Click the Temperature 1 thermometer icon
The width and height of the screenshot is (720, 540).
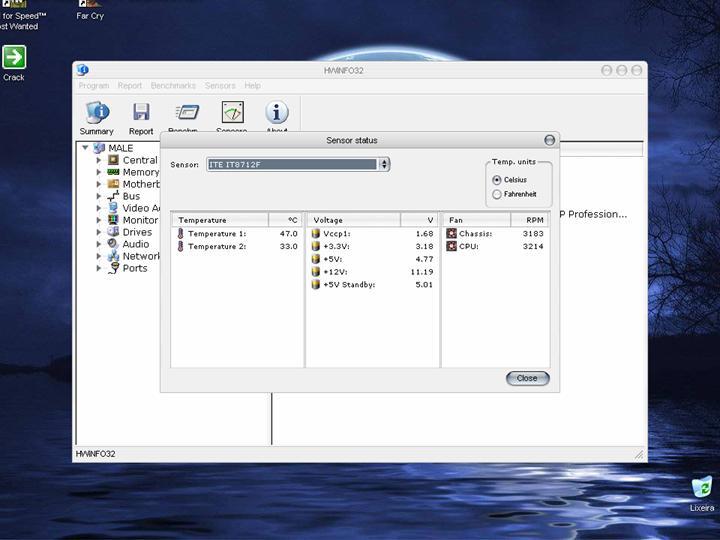pos(180,234)
